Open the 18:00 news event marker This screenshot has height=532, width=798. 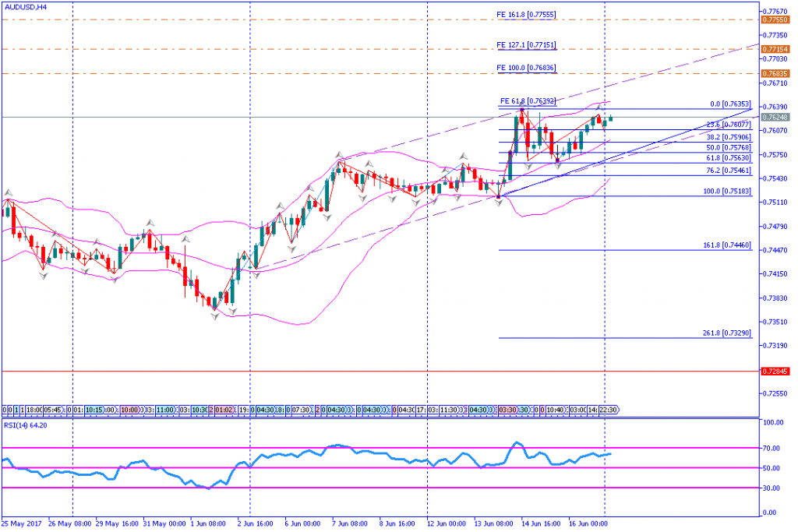[x=34, y=410]
